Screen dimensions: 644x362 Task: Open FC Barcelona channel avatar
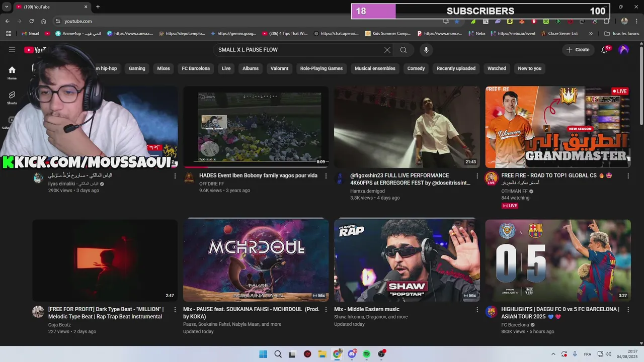pyautogui.click(x=491, y=312)
